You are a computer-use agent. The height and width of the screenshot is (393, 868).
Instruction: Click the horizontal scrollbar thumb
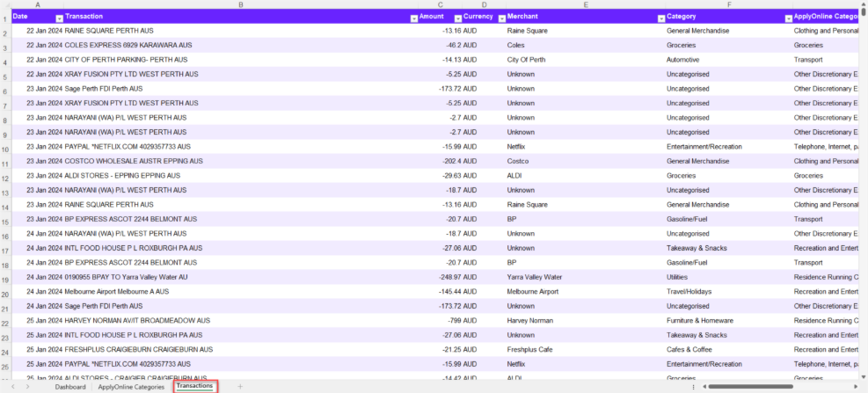pos(751,386)
